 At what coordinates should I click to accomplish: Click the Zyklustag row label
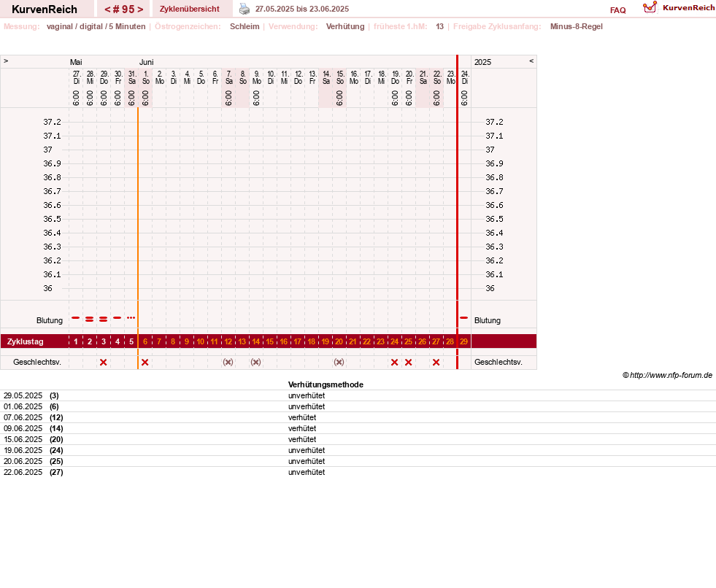pyautogui.click(x=25, y=341)
